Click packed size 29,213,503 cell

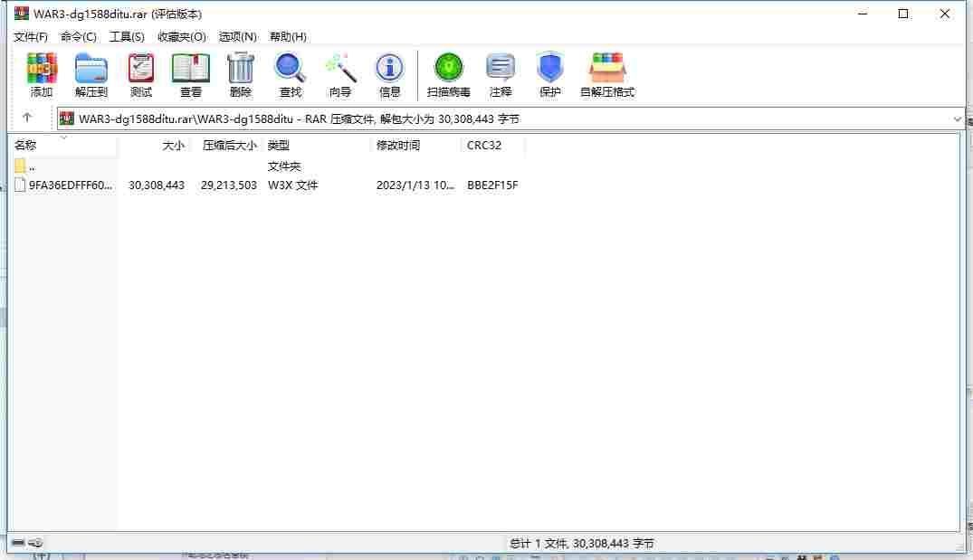pos(228,185)
